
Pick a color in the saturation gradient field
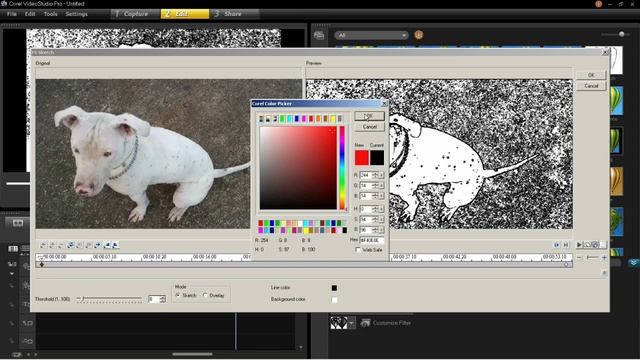pos(298,168)
